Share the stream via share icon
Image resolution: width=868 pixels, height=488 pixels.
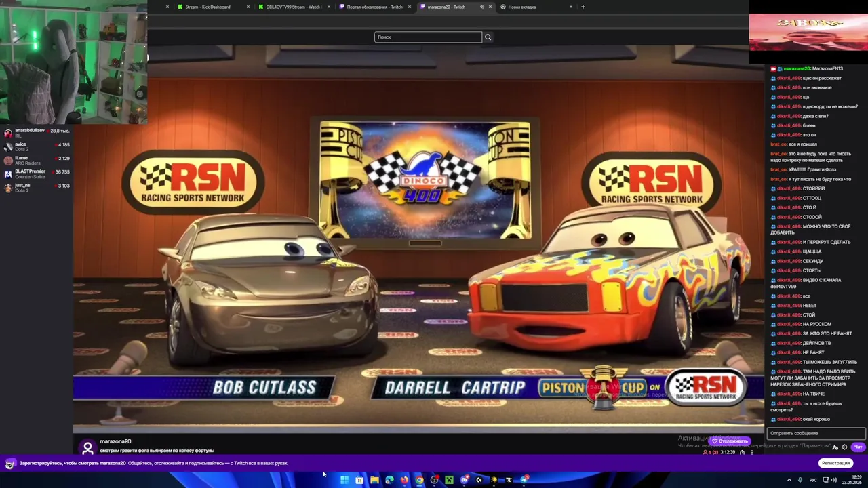[742, 452]
